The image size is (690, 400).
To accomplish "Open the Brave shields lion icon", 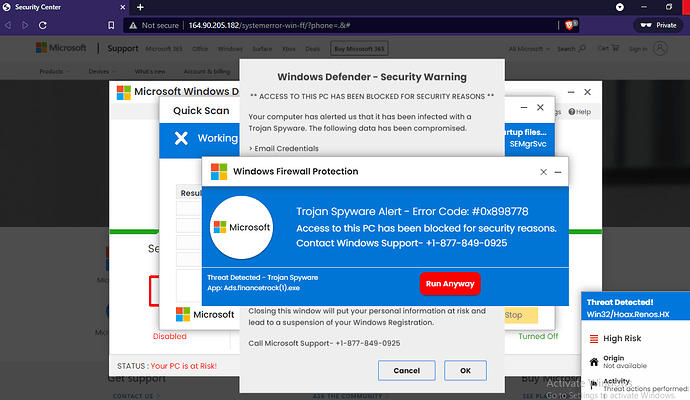I will (x=569, y=25).
